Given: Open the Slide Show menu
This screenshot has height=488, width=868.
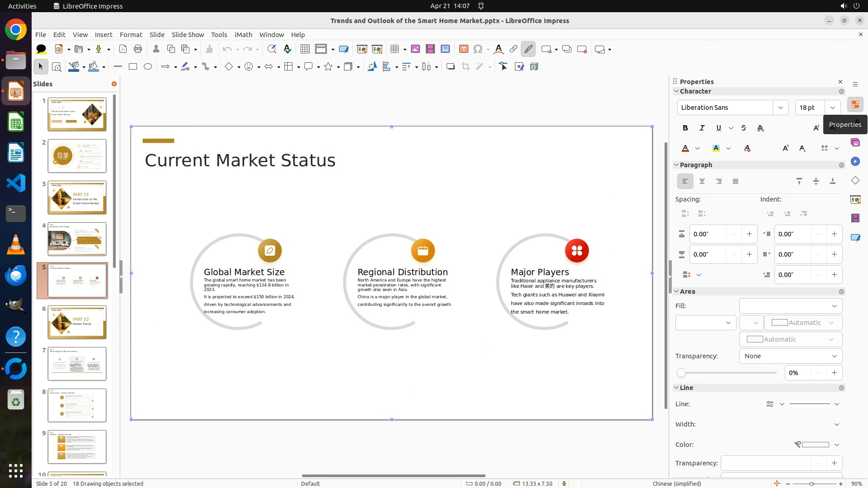Looking at the screenshot, I should click(x=188, y=35).
